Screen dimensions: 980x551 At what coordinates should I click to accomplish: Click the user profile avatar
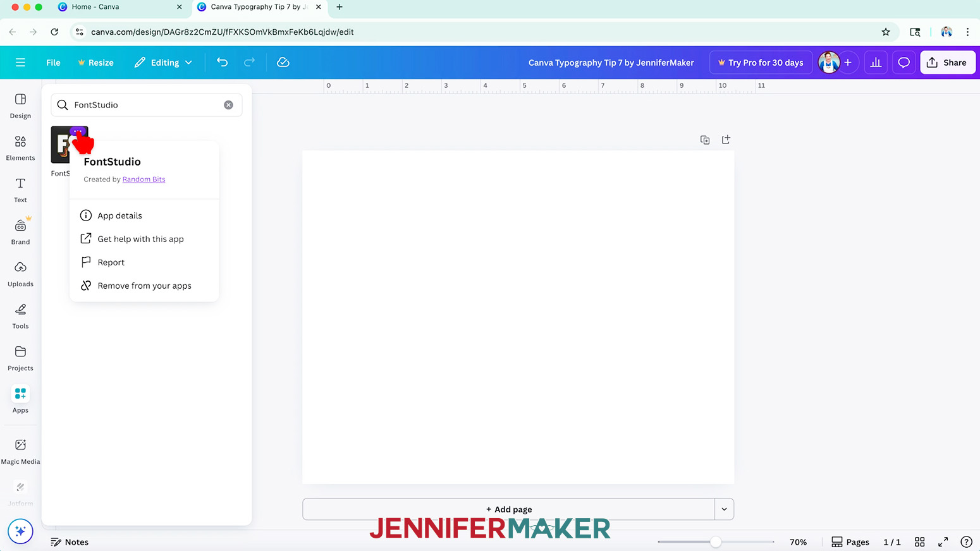pyautogui.click(x=828, y=63)
